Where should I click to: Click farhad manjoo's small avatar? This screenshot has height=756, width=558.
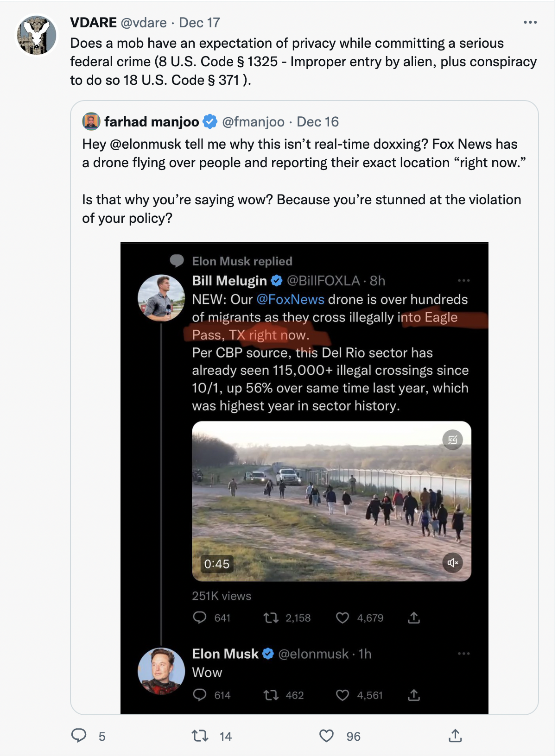[x=91, y=121]
